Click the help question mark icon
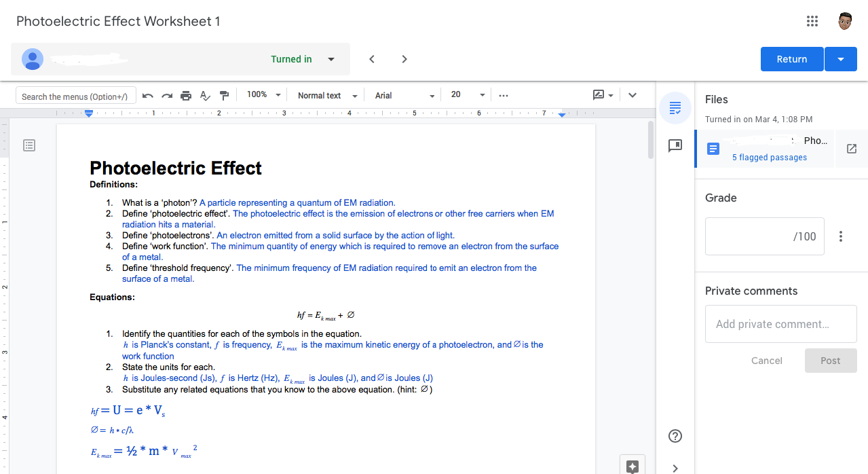 (675, 436)
